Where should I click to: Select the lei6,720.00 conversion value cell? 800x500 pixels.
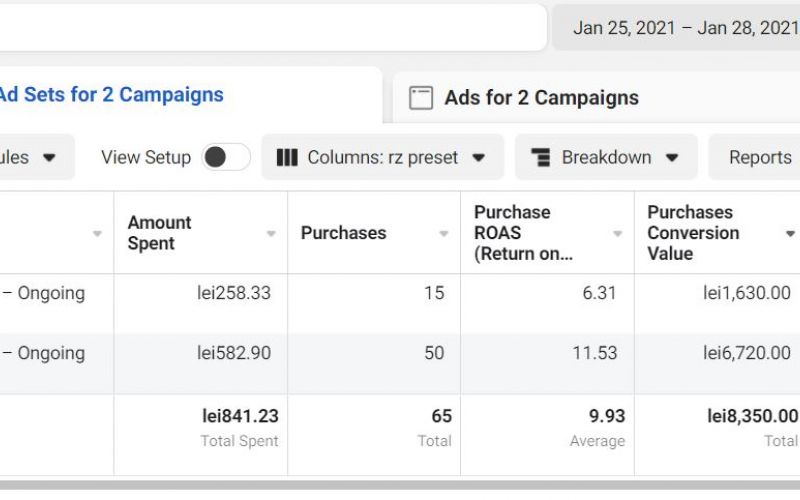(x=750, y=354)
